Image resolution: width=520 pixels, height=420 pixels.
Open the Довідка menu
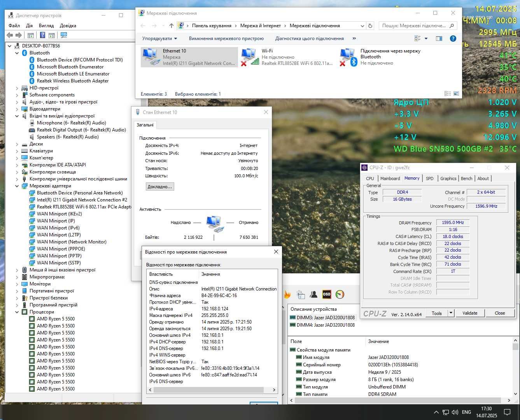68,26
